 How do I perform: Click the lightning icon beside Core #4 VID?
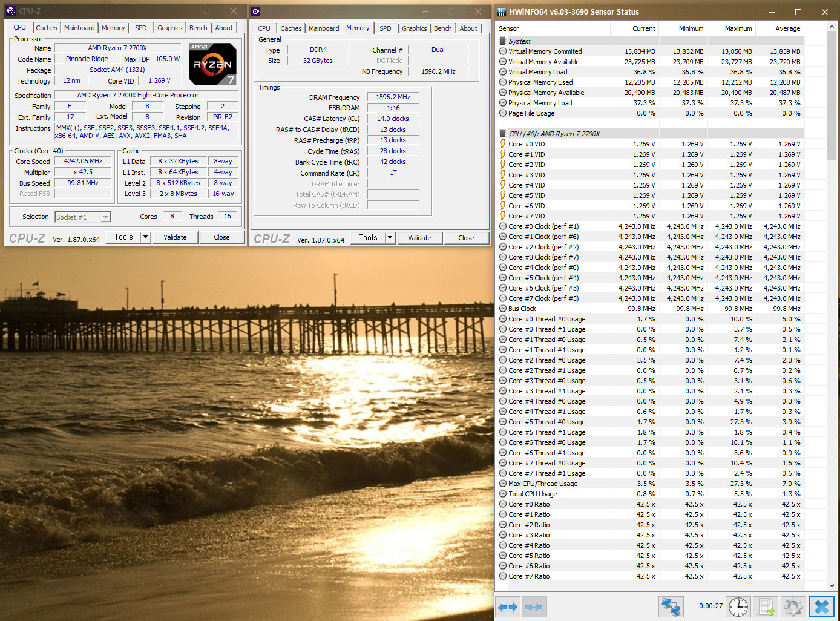click(503, 185)
